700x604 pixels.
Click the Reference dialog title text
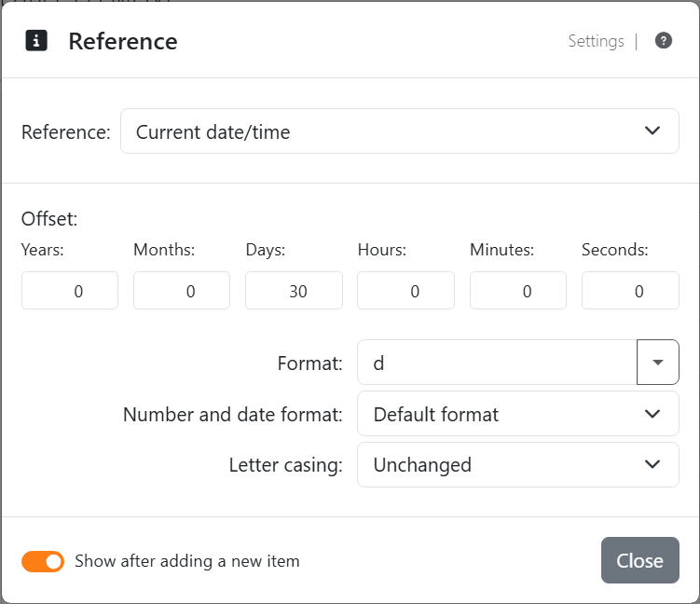point(123,42)
